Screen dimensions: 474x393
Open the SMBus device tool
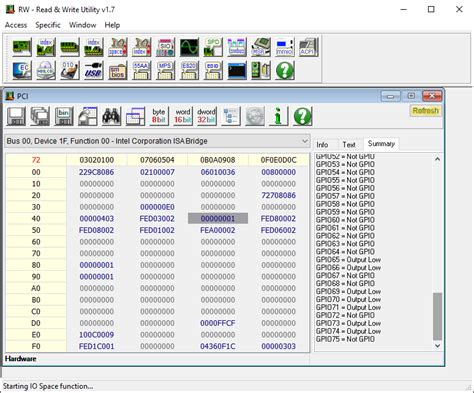pos(237,47)
